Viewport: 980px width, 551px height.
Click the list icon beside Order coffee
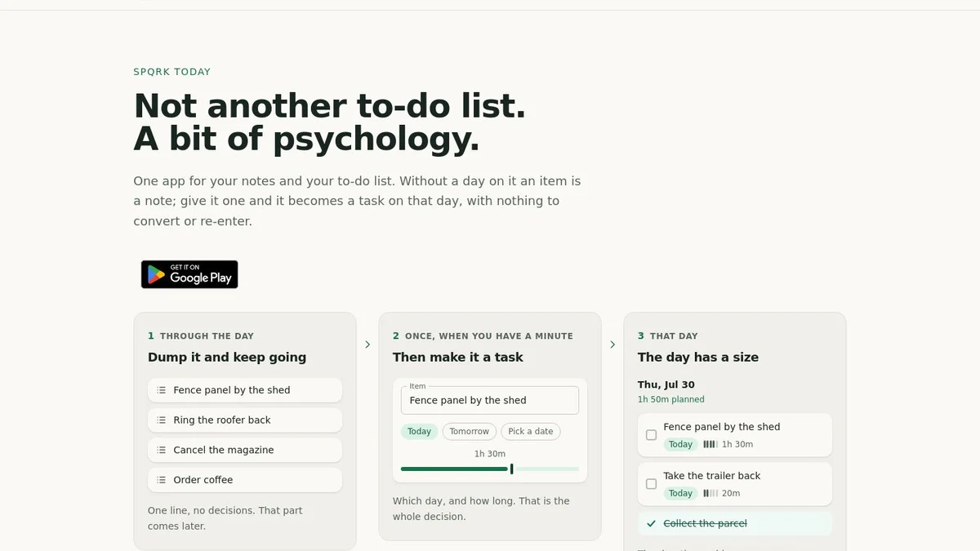tap(162, 480)
